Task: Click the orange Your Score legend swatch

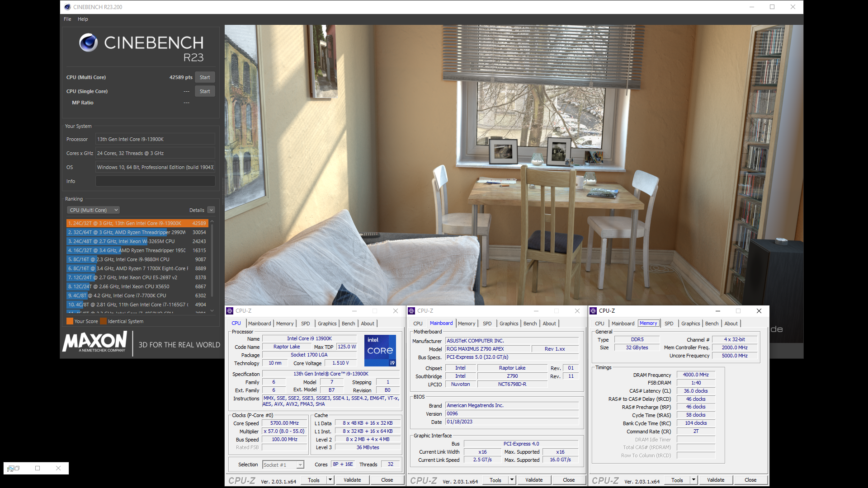Action: pos(70,321)
